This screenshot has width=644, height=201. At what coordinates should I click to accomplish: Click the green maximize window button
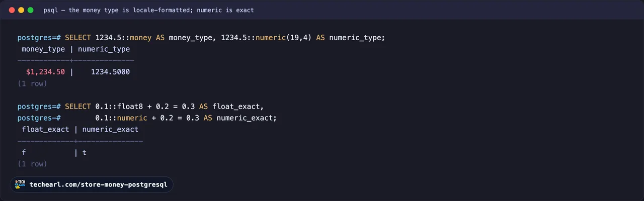30,10
